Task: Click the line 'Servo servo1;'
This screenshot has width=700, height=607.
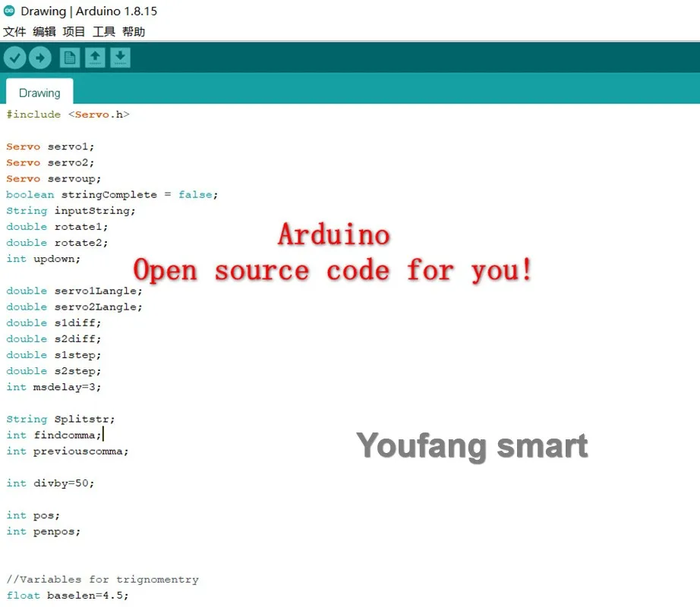Action: coord(50,146)
